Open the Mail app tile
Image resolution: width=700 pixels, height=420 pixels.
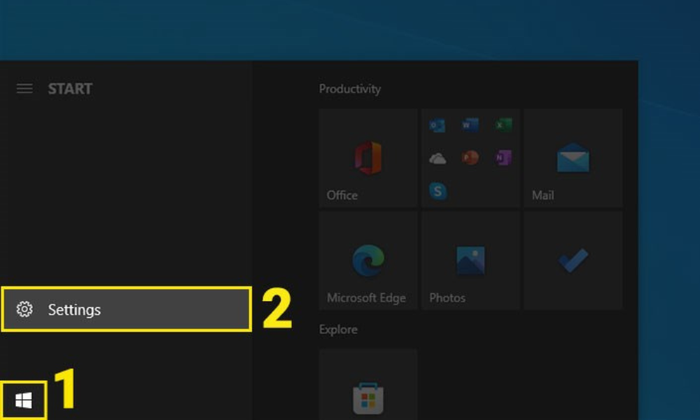click(572, 158)
